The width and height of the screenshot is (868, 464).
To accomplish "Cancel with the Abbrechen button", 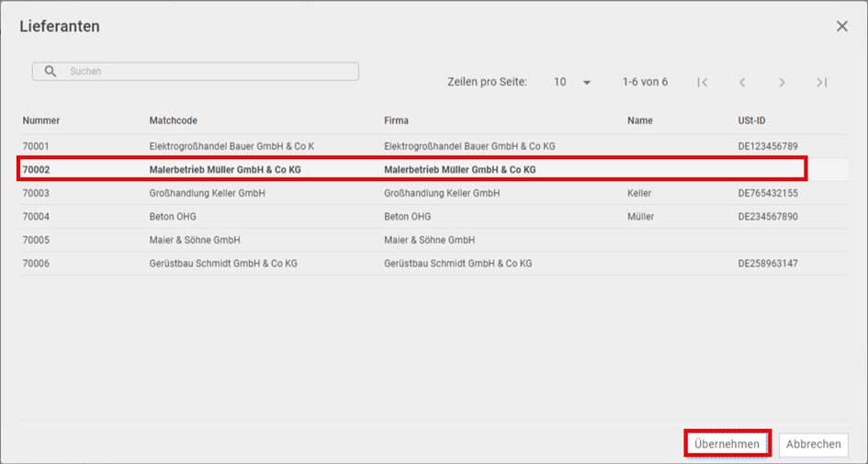I will tap(813, 444).
